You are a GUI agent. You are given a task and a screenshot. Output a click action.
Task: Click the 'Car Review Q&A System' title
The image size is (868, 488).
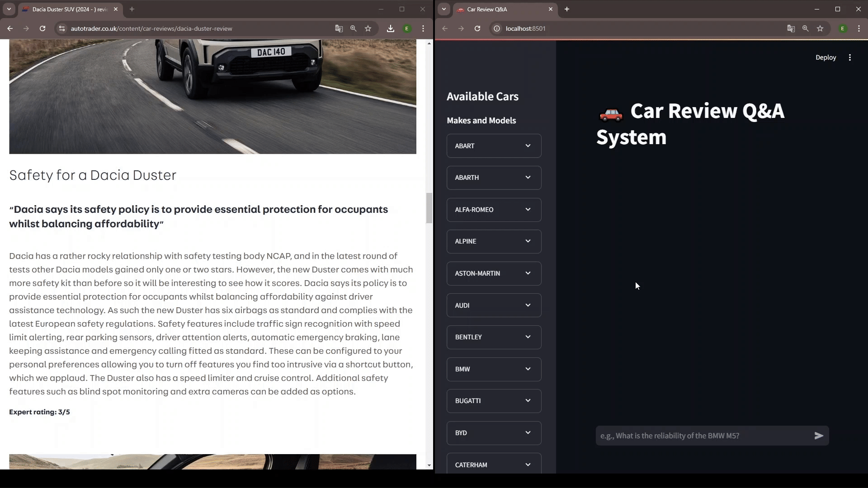[691, 124]
